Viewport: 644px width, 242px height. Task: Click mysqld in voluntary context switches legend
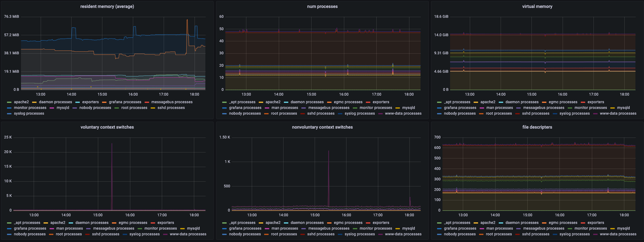(193, 228)
